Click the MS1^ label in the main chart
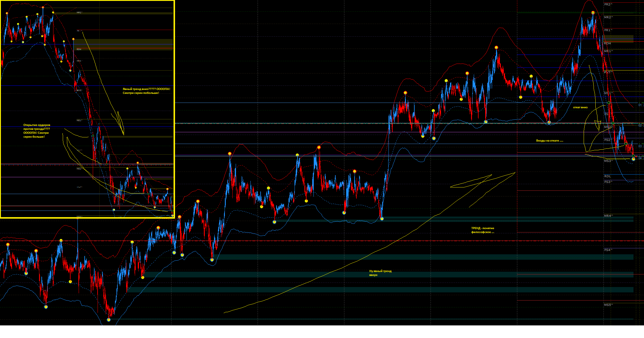644x338 pixels. pos(609,94)
